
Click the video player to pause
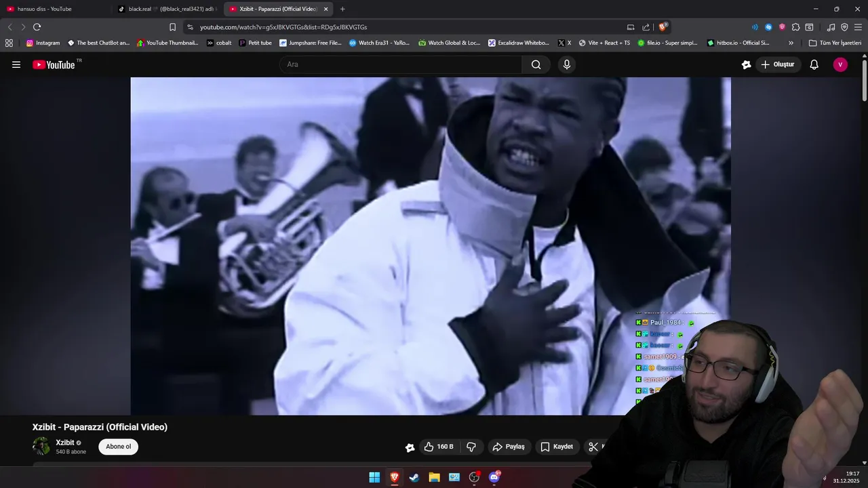point(431,246)
